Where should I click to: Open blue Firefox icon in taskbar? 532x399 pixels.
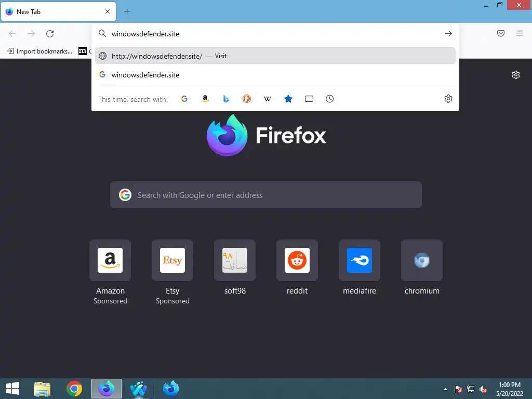tap(170, 389)
